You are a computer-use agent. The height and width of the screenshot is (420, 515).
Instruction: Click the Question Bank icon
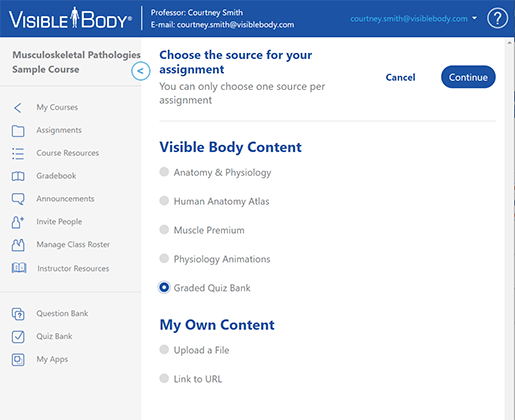click(18, 314)
